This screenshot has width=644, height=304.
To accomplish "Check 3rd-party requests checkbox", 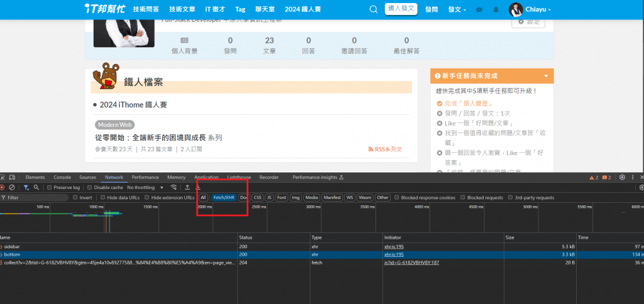I will pyautogui.click(x=511, y=197).
